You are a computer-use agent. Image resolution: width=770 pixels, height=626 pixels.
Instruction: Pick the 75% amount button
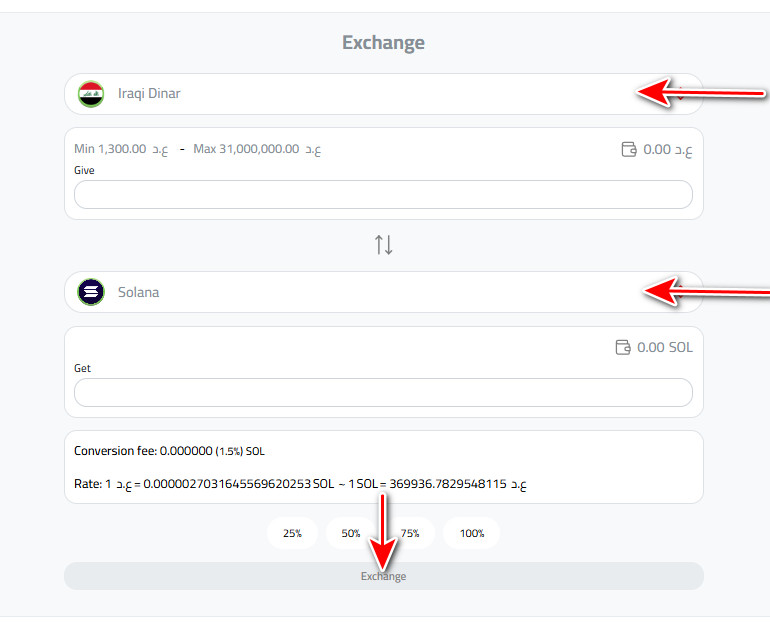410,533
